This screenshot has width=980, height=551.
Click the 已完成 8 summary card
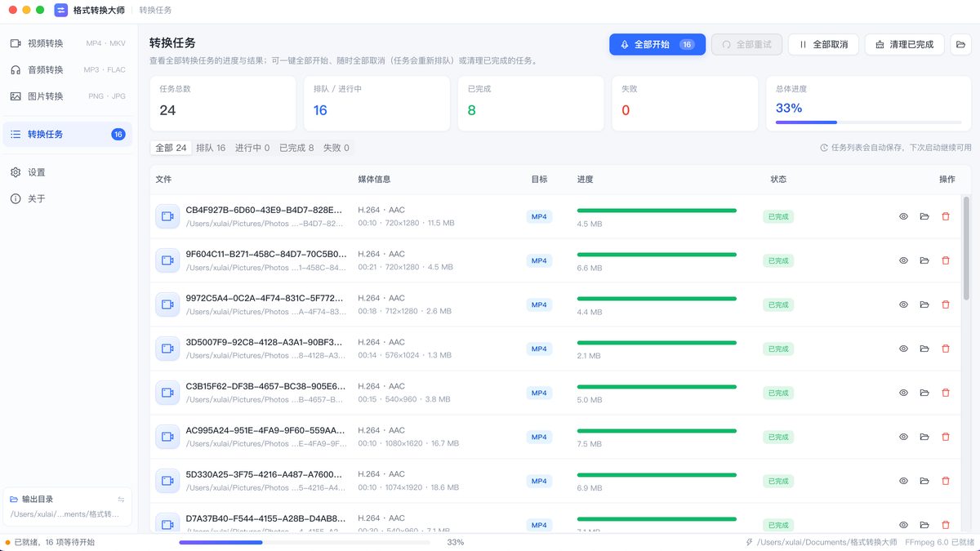click(531, 104)
